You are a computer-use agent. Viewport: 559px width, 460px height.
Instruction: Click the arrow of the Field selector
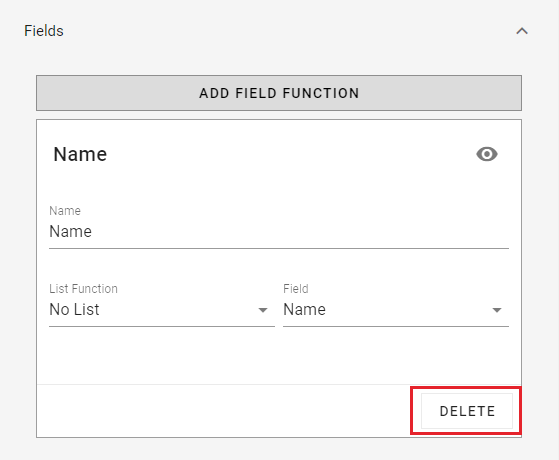tap(497, 310)
